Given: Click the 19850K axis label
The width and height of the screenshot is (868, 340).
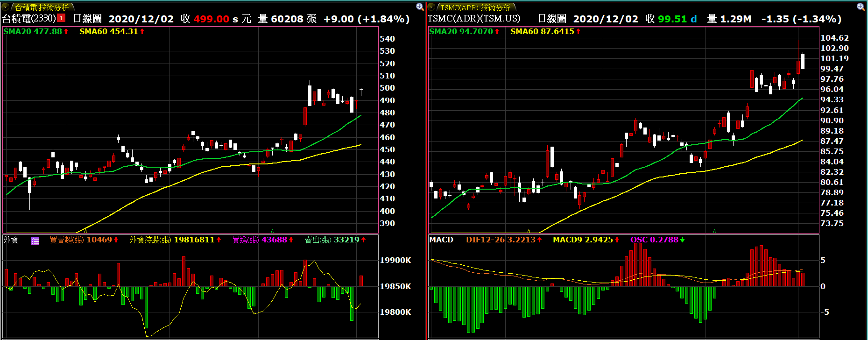Looking at the screenshot, I should click(395, 286).
